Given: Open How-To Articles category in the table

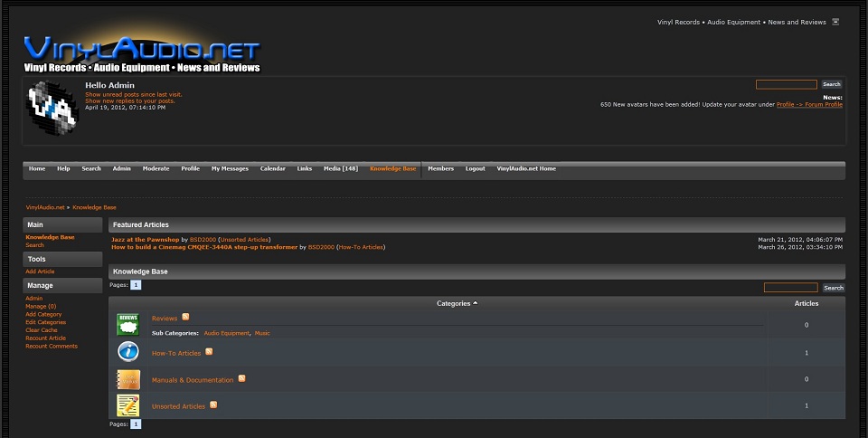Looking at the screenshot, I should (x=176, y=353).
